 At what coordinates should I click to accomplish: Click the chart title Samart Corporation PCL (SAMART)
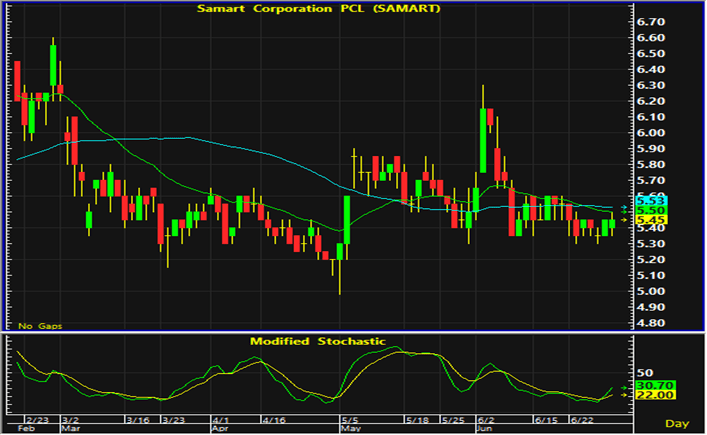pyautogui.click(x=318, y=9)
